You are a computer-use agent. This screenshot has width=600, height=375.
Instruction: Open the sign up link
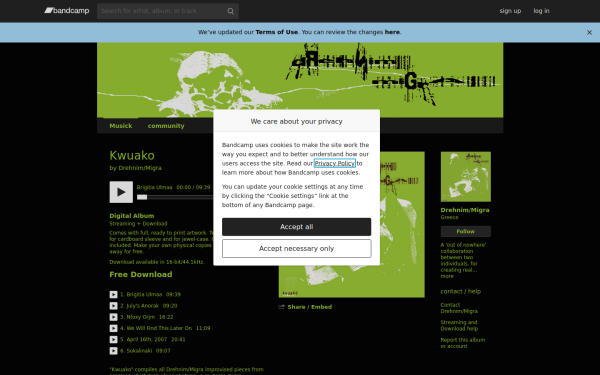(510, 11)
